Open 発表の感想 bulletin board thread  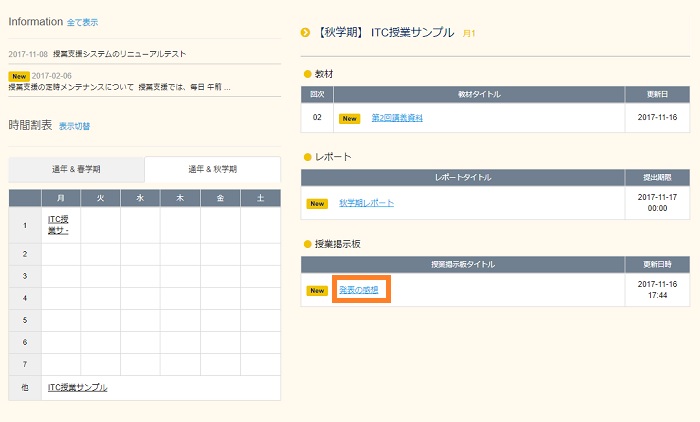point(358,290)
